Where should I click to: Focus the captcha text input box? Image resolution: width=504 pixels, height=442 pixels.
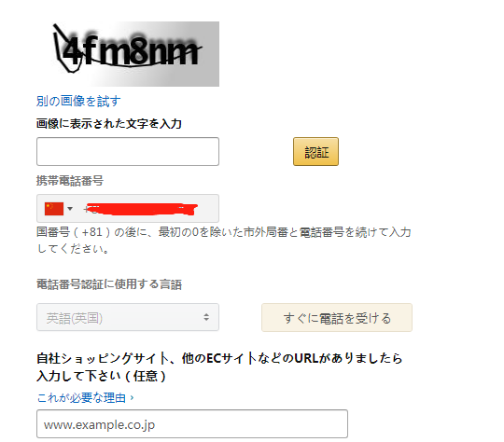click(128, 152)
